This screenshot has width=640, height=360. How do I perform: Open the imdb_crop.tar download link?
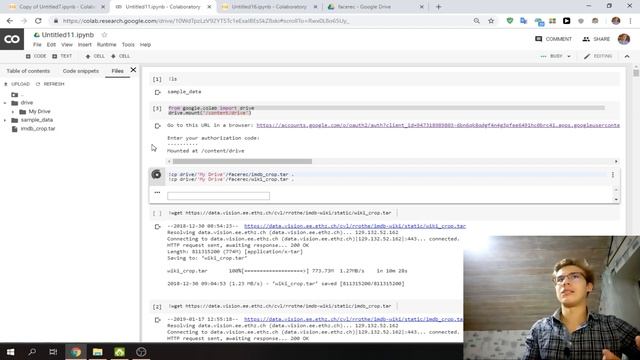point(353,319)
